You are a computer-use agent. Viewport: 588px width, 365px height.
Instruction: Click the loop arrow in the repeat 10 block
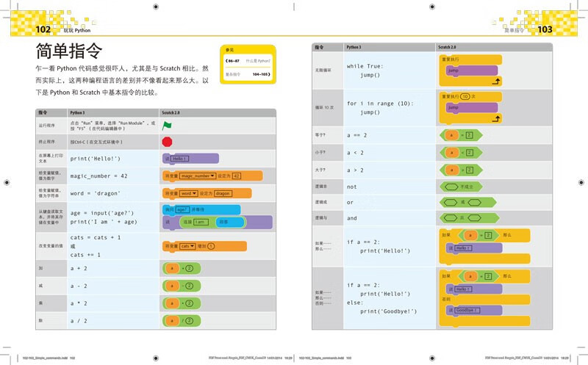(495, 118)
